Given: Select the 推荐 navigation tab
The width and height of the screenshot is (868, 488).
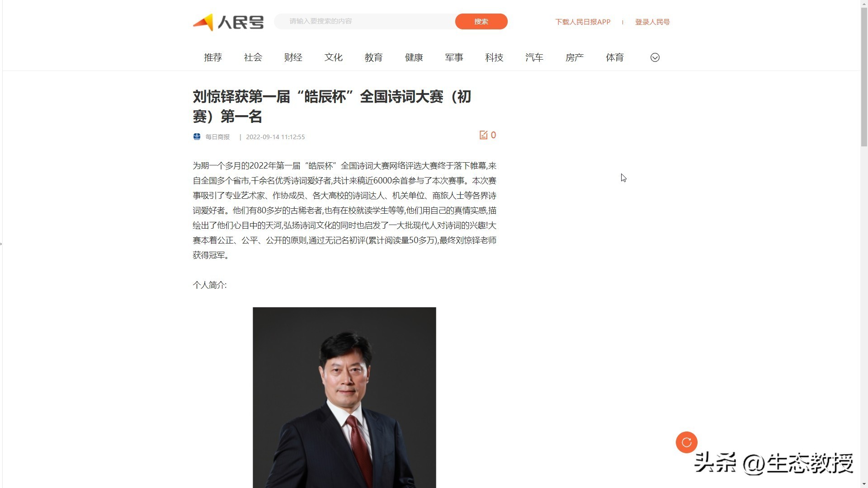Looking at the screenshot, I should [213, 57].
